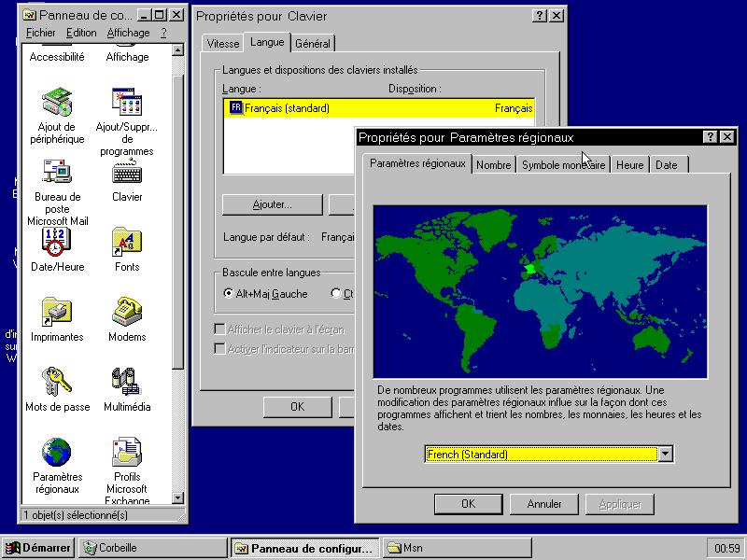Click the Control Panel scroll up arrow
The width and height of the screenshot is (747, 560).
tap(177, 50)
